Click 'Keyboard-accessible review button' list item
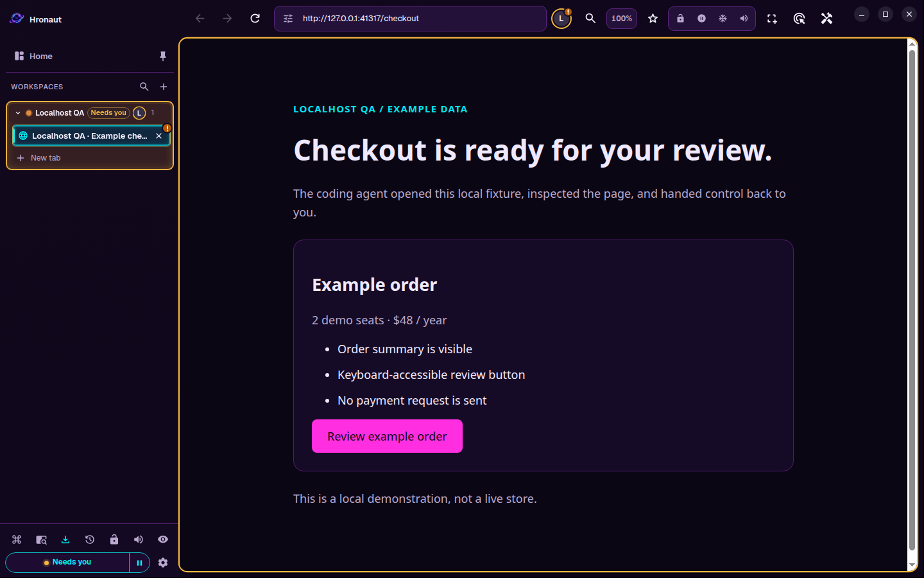This screenshot has width=924, height=578. (431, 374)
